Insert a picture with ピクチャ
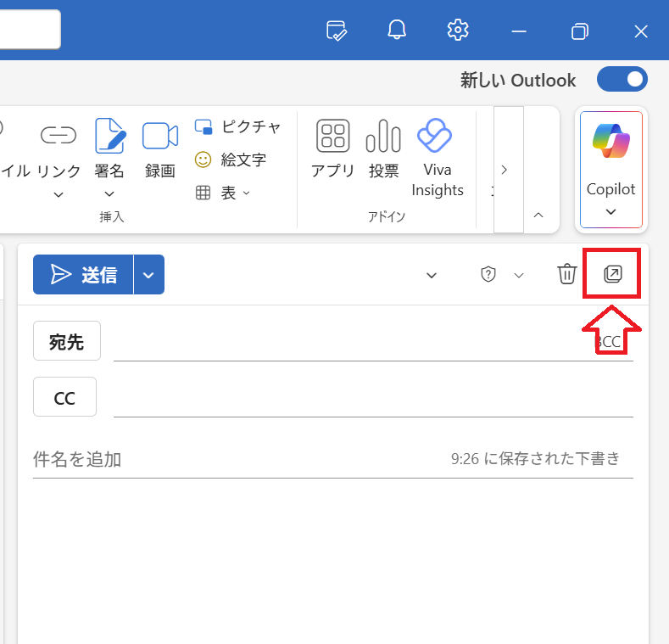 pos(237,126)
